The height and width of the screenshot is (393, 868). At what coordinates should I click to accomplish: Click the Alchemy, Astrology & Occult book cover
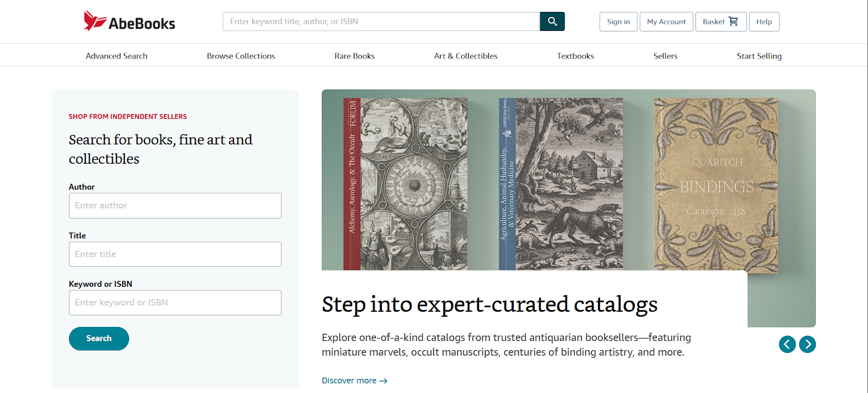coord(405,184)
